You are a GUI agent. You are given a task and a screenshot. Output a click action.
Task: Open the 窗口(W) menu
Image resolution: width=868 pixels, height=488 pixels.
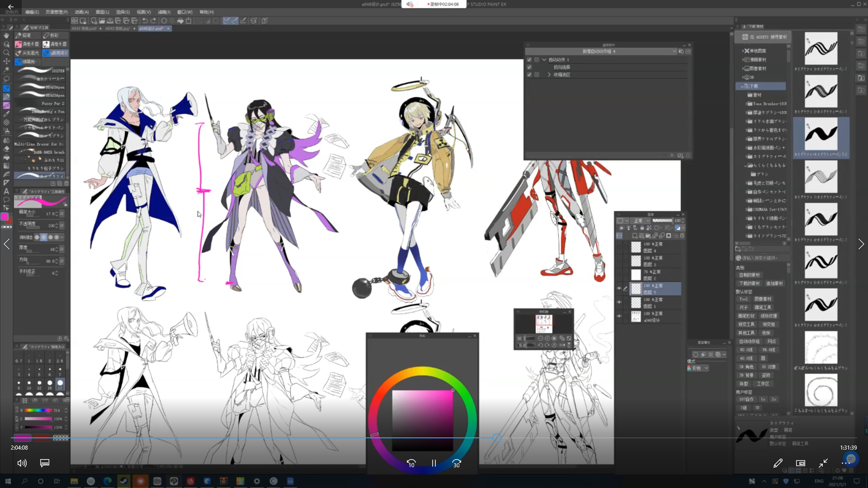(184, 12)
